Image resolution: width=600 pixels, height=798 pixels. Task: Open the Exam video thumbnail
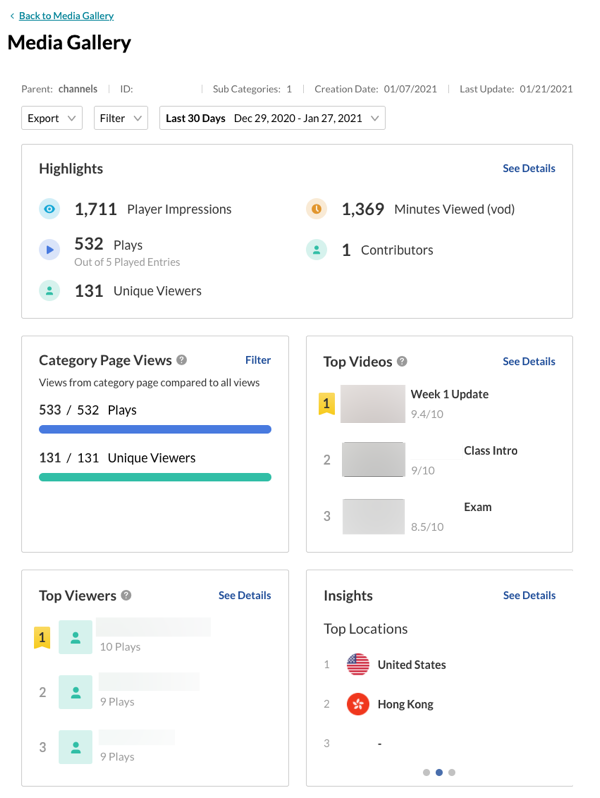pyautogui.click(x=374, y=516)
